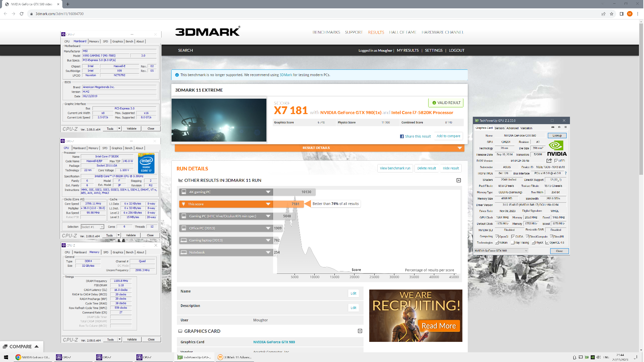Screen dimensions: 644x362
Task: Open BENCHMARKS in the navigation
Action: 326,33
